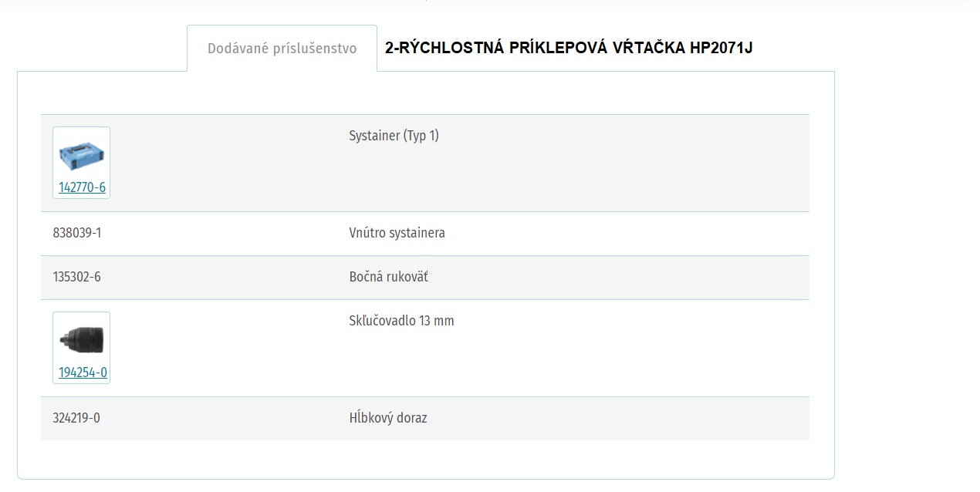Click the Vnútro systainera description

[397, 233]
